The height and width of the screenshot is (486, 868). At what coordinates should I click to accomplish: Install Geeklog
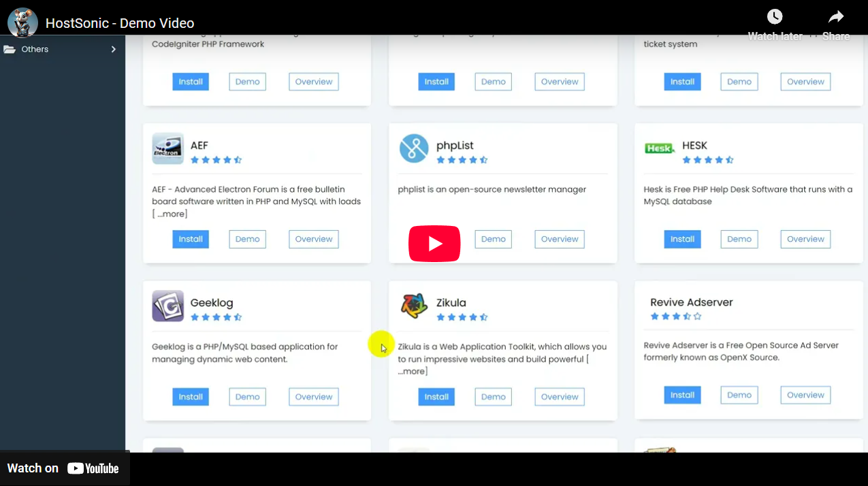point(191,397)
